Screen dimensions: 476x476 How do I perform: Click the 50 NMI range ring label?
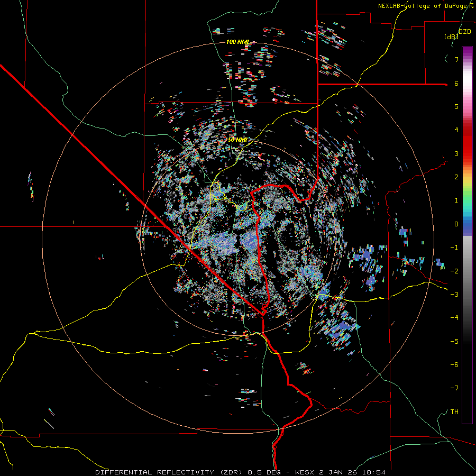(237, 140)
